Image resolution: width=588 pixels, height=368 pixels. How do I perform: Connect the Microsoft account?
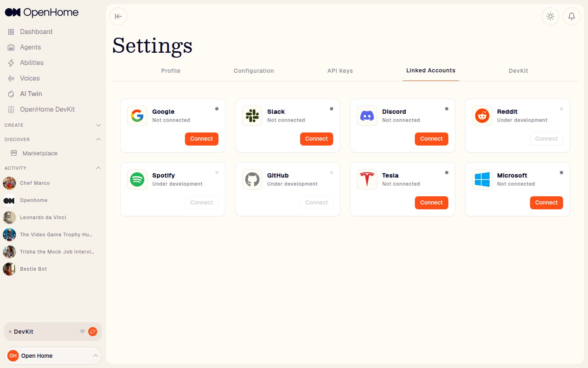546,203
